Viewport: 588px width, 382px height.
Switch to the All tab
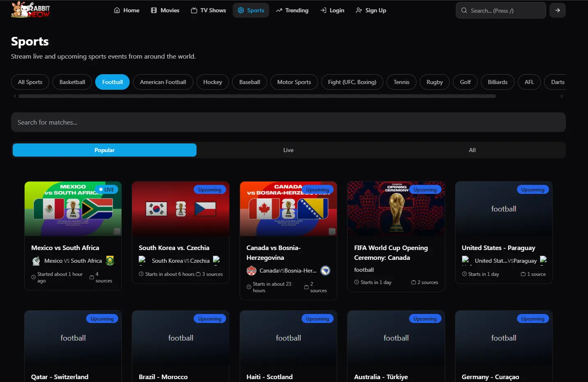(472, 150)
